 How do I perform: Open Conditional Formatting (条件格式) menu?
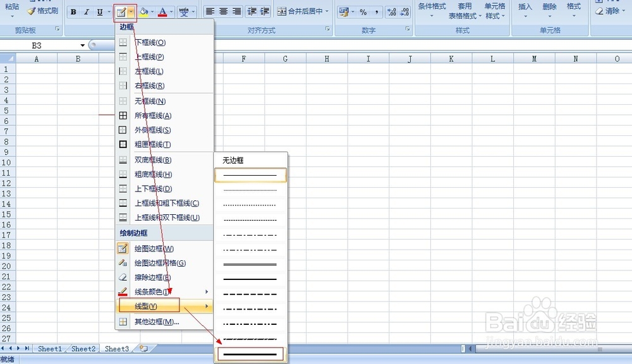[432, 10]
